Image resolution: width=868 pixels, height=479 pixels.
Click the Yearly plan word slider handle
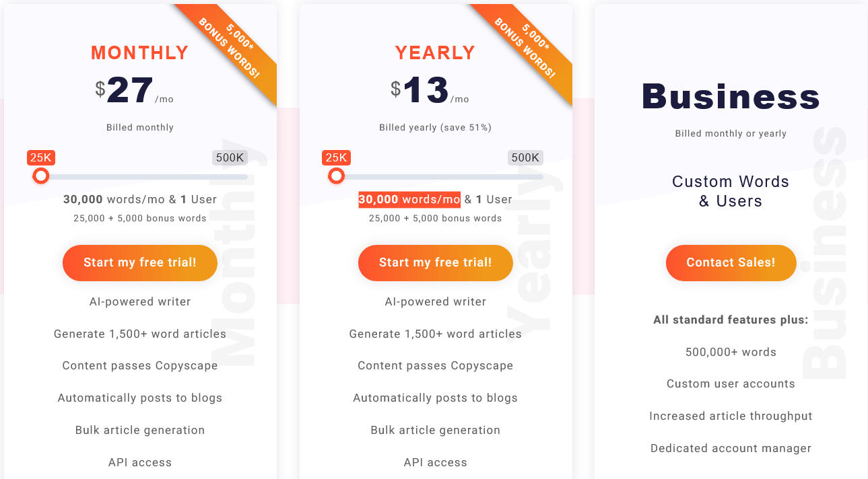click(337, 176)
